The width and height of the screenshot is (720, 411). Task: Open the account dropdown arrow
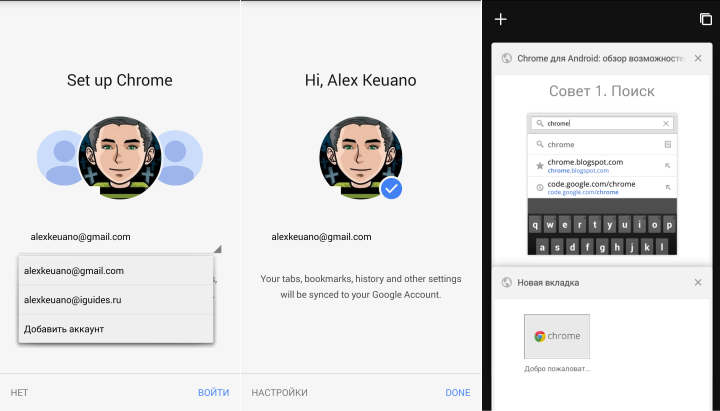coord(218,249)
